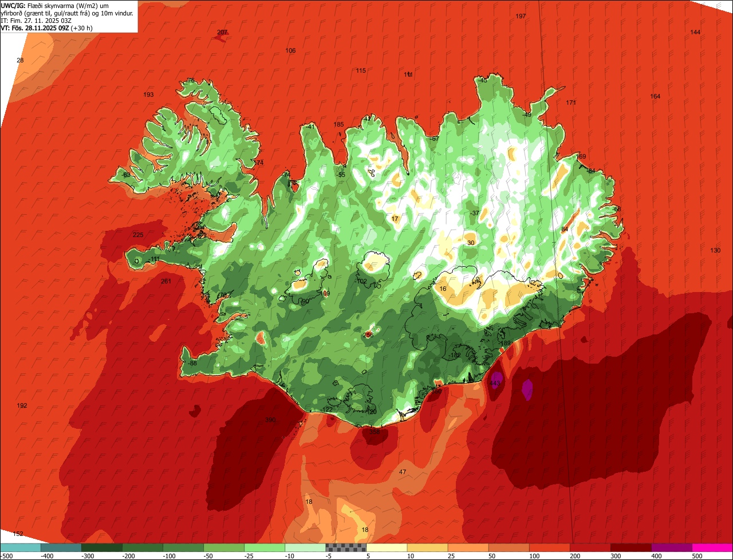Image resolution: width=733 pixels, height=560 pixels.
Task: Click the map value 390
Action: tap(270, 420)
